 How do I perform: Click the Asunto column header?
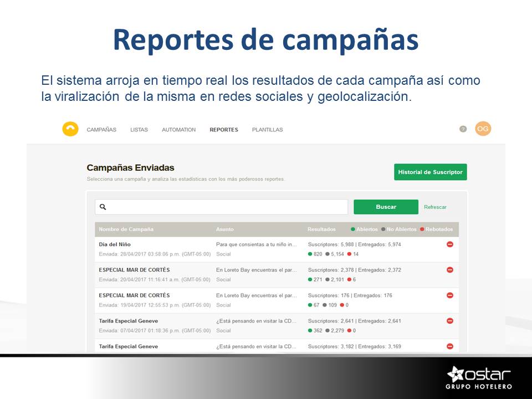coord(224,229)
